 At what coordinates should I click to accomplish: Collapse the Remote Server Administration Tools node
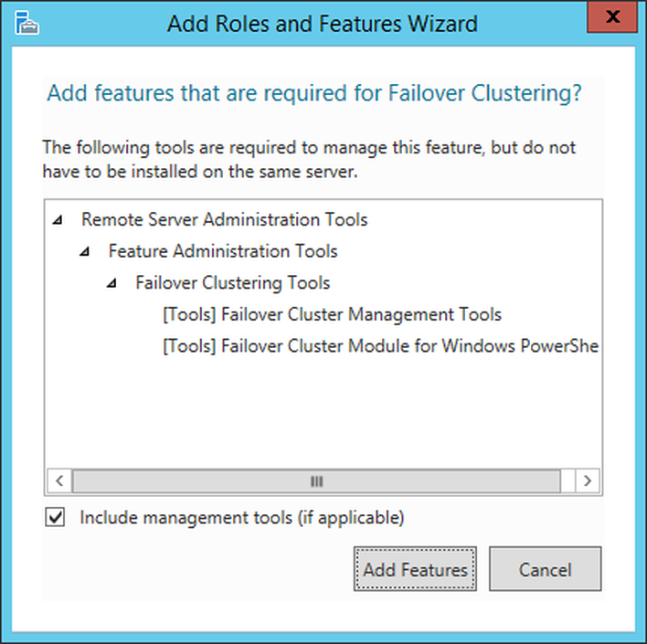click(58, 220)
